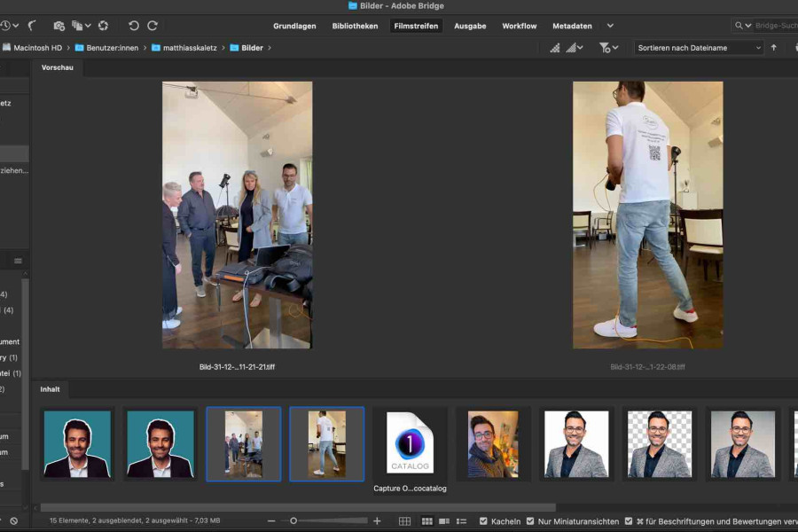This screenshot has width=798, height=532.
Task: Navigate to matthiasskaletz in the breadcrumb path
Action: click(x=188, y=48)
